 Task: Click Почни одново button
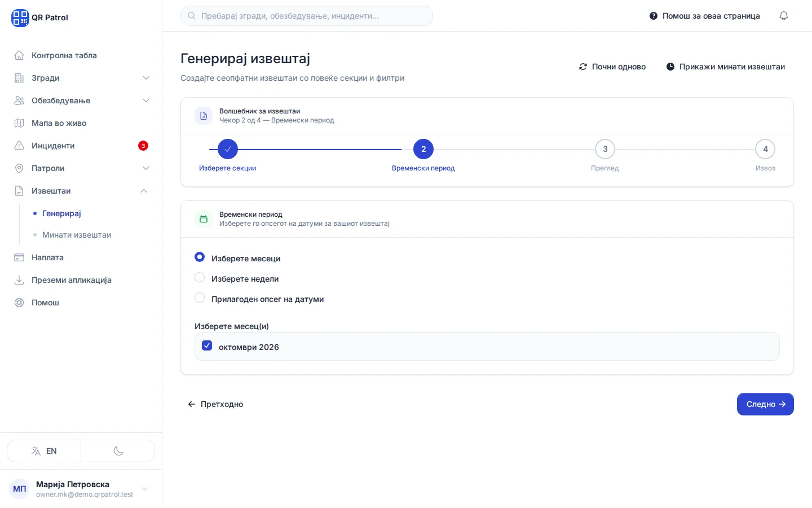612,67
